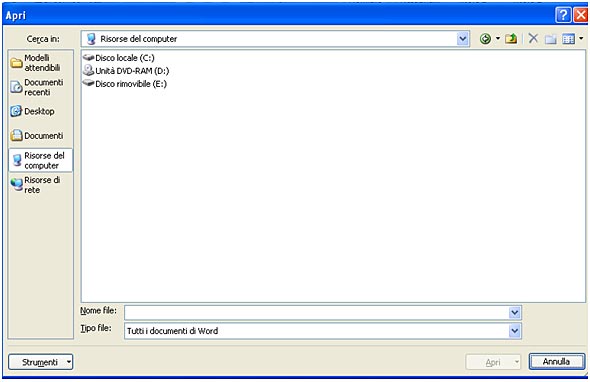Go up one folder level icon
This screenshot has width=590, height=382.
click(511, 39)
